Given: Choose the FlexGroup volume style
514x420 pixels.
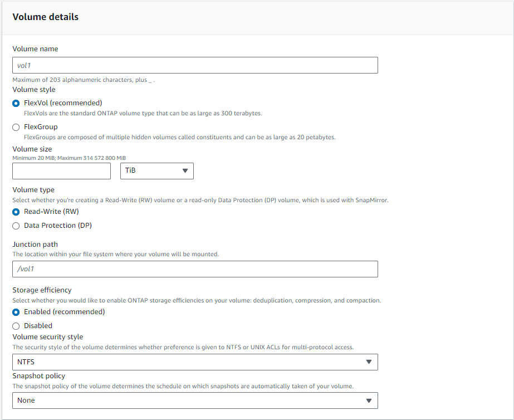Looking at the screenshot, I should [x=16, y=127].
